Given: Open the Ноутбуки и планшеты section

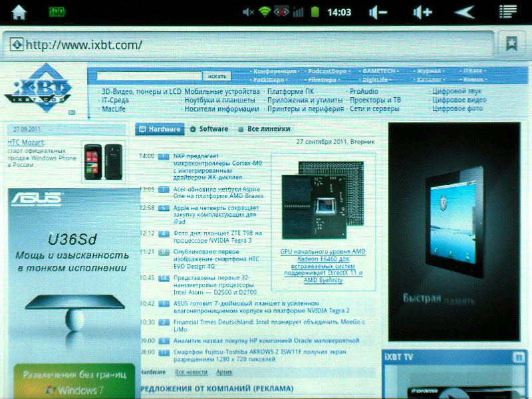Looking at the screenshot, I should [219, 100].
